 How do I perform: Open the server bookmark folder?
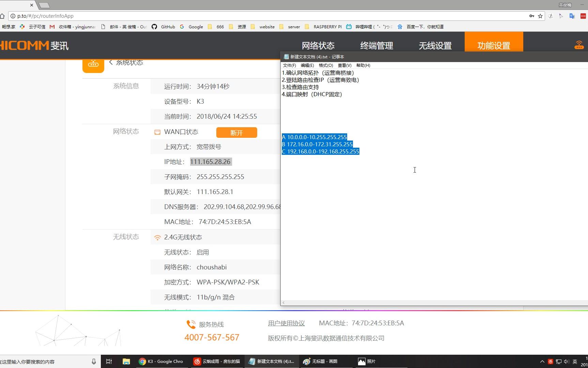(290, 27)
